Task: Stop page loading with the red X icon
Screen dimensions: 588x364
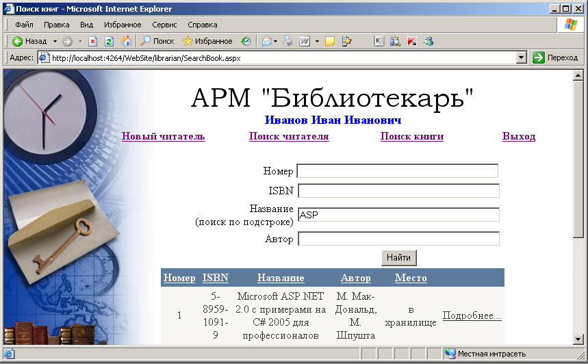Action: 92,41
